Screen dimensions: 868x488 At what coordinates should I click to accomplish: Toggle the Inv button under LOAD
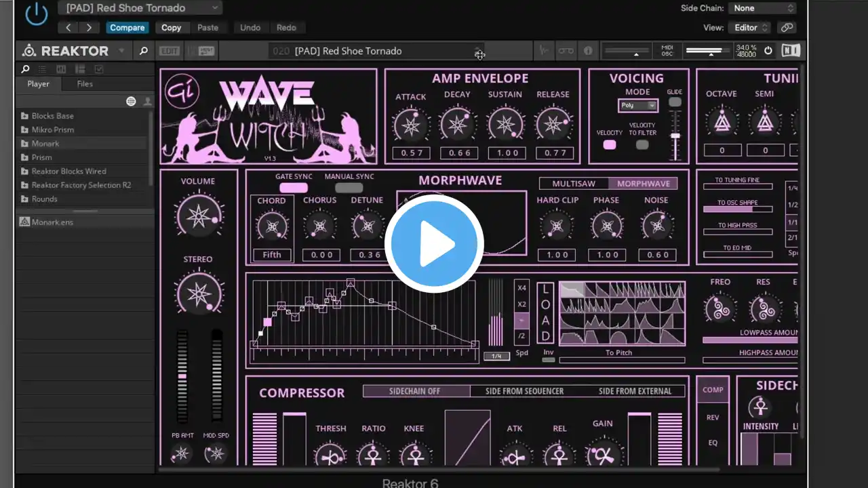pos(548,359)
